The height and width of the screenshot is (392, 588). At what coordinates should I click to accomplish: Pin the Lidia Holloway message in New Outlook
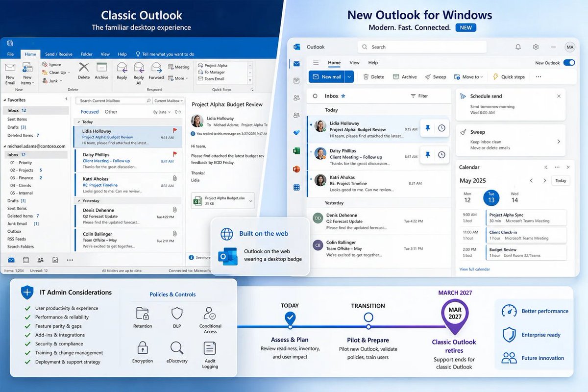[x=427, y=128]
